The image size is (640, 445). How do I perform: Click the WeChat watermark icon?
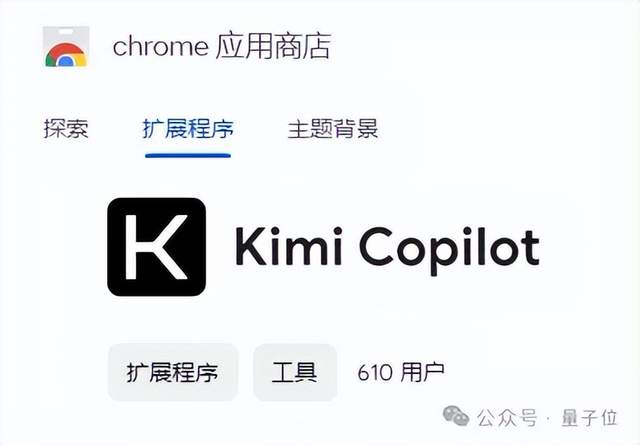[456, 416]
